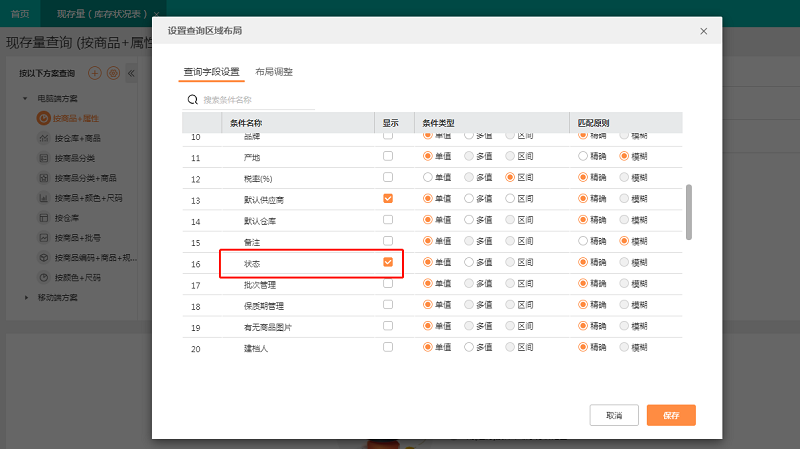Image resolution: width=800 pixels, height=449 pixels.
Task: Click icon beside 按商品分类+商品 scheme
Action: 44,178
